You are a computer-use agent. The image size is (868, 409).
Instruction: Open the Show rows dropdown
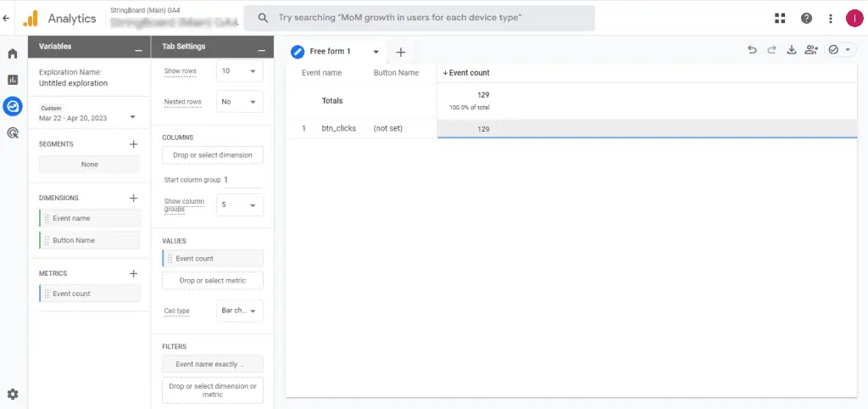(240, 71)
